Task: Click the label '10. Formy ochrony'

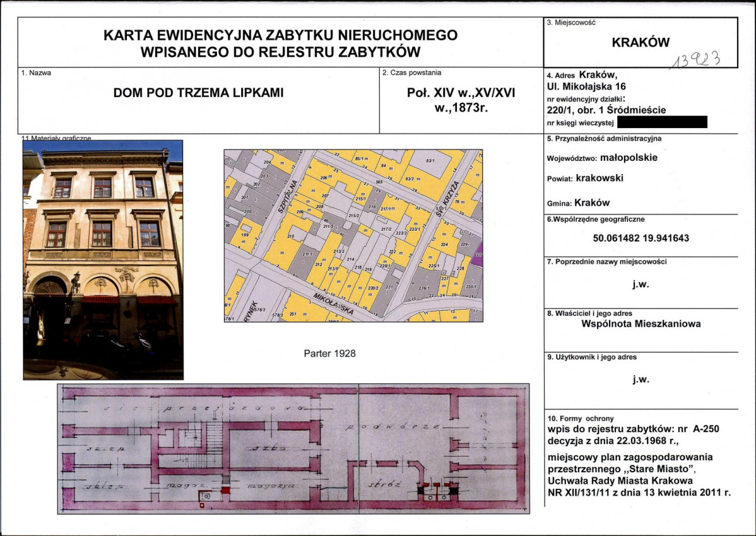Action: click(581, 419)
